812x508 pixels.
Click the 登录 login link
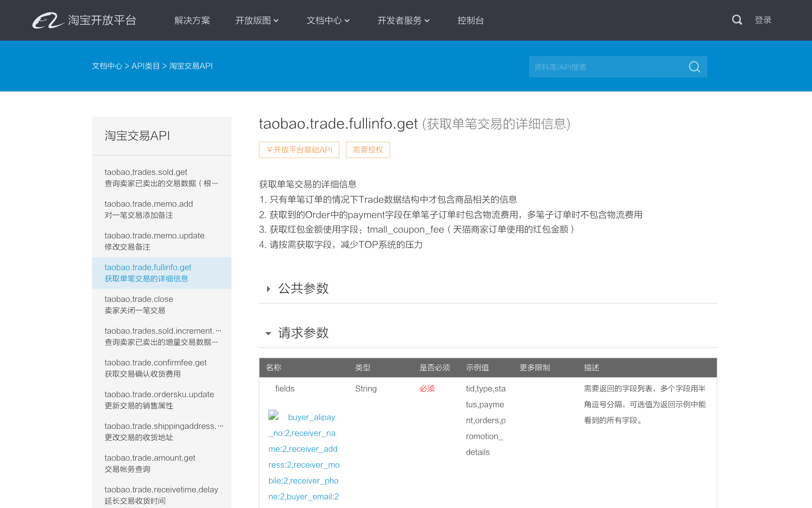[763, 20]
